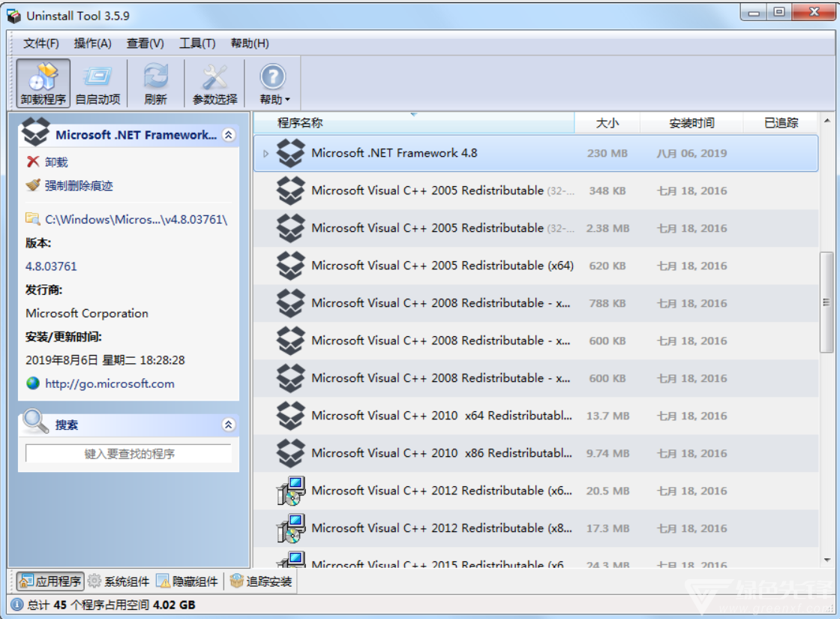The width and height of the screenshot is (840, 619).
Task: Click the 20.5 MB size cell
Action: coord(607,491)
